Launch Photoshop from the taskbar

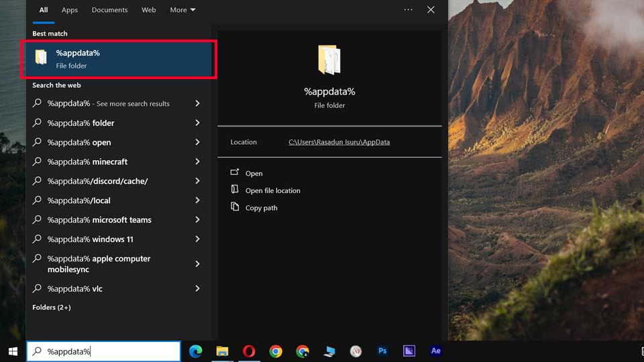382,351
